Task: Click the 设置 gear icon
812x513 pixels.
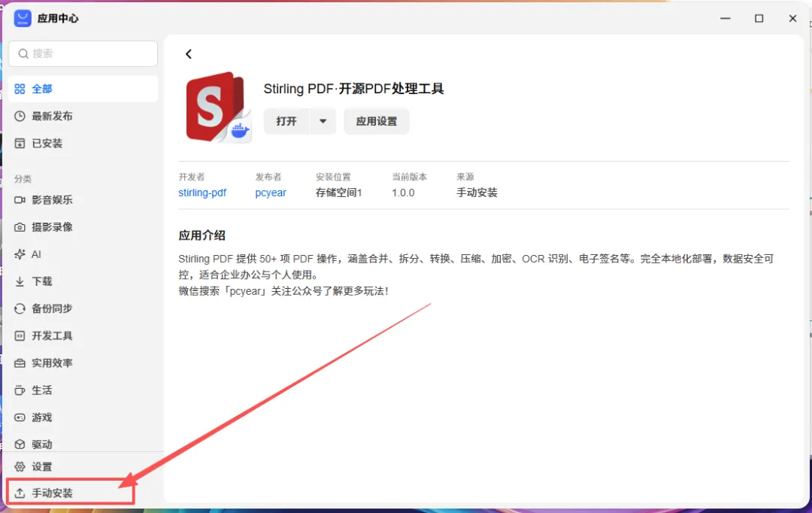Action: [20, 467]
